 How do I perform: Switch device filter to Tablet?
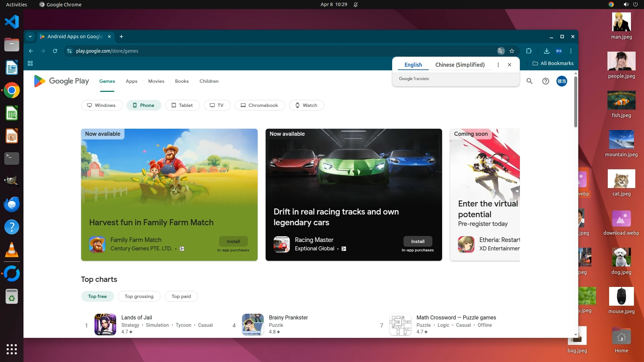click(182, 105)
